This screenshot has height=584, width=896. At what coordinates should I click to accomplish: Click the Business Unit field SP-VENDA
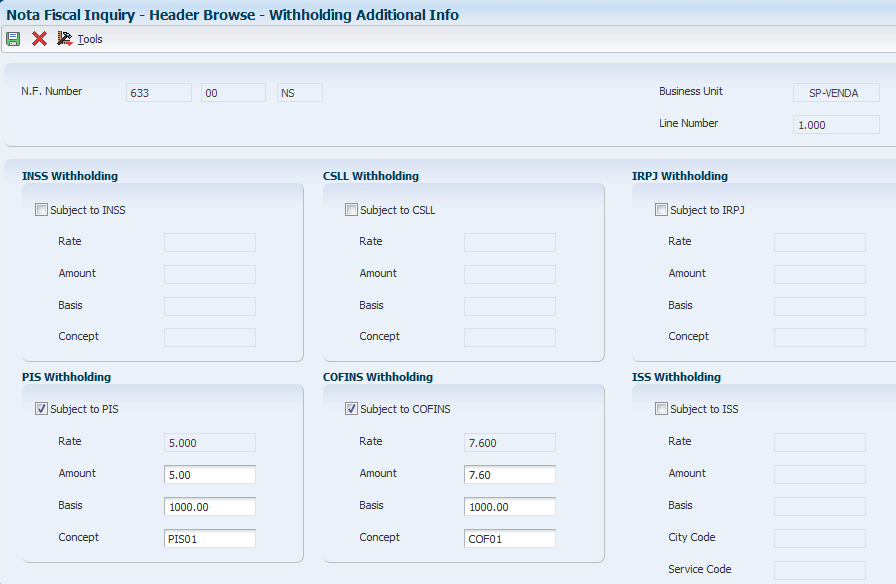836,93
